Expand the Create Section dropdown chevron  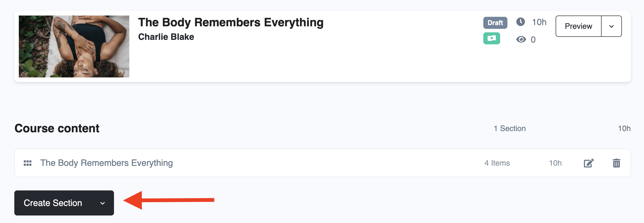pos(102,203)
